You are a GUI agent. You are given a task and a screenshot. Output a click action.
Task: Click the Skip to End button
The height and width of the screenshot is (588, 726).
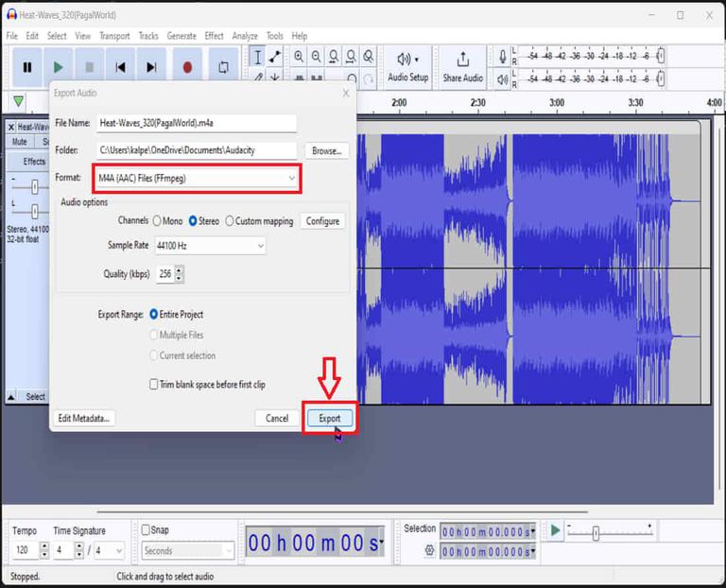tap(151, 67)
